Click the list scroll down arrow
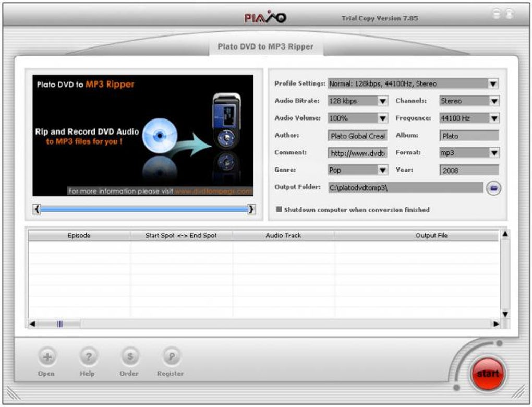The width and height of the screenshot is (532, 407). coord(505,314)
